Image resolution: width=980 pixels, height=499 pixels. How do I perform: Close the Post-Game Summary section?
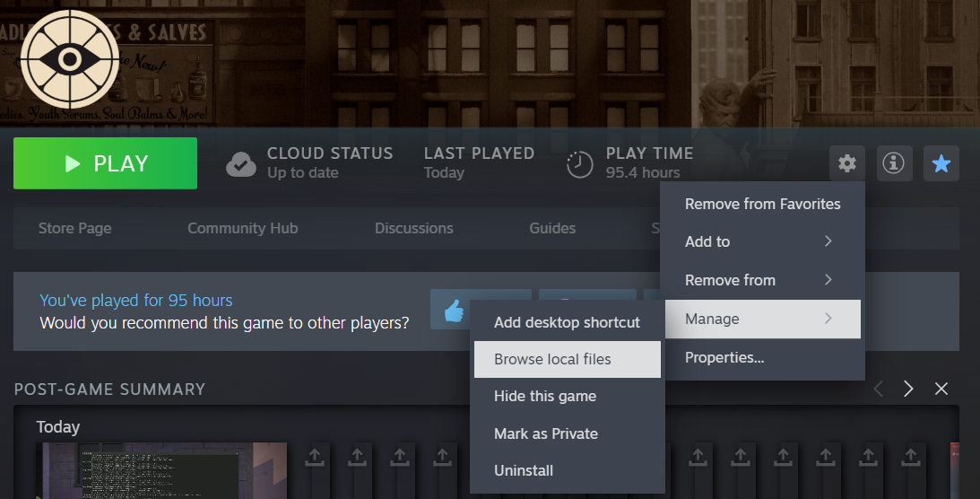click(x=941, y=389)
